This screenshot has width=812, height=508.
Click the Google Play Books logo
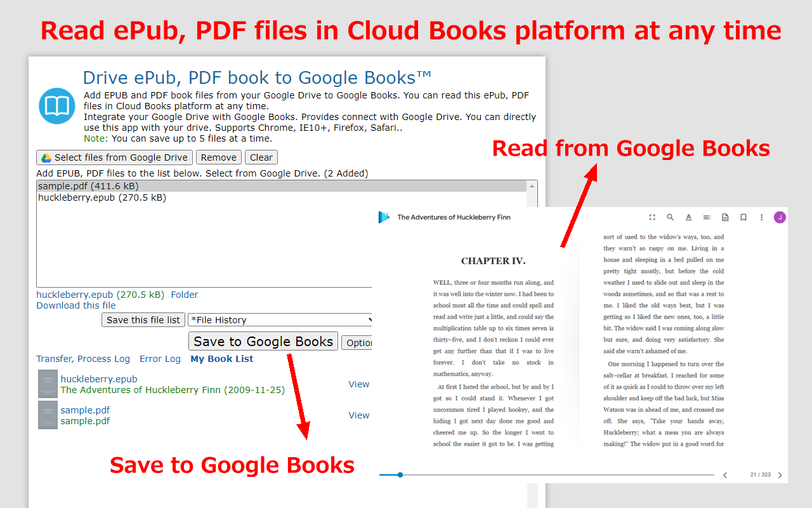[384, 217]
